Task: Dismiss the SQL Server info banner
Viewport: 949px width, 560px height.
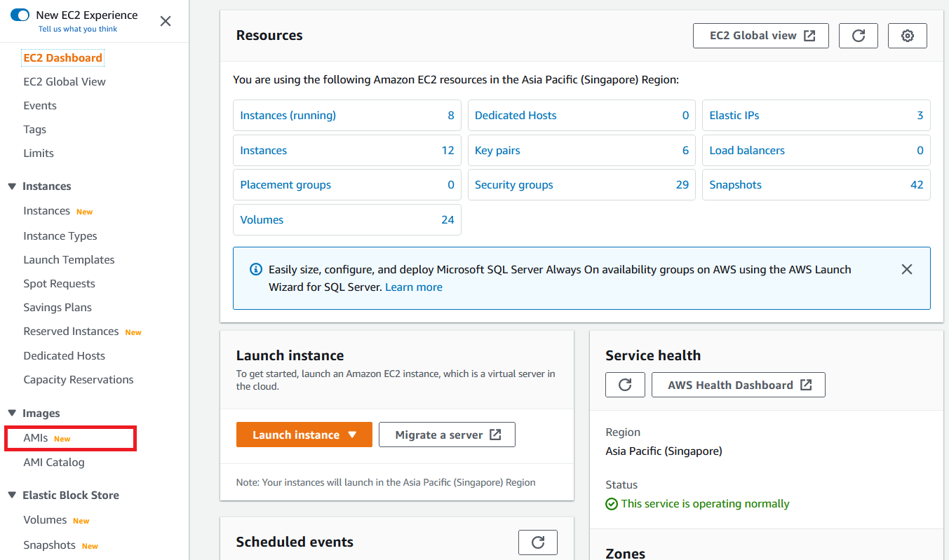Action: coord(907,269)
